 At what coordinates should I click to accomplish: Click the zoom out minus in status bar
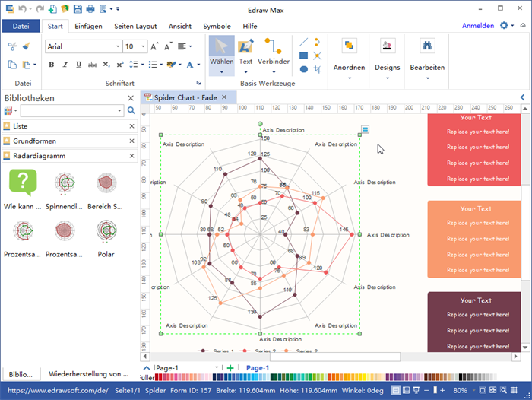(426, 390)
